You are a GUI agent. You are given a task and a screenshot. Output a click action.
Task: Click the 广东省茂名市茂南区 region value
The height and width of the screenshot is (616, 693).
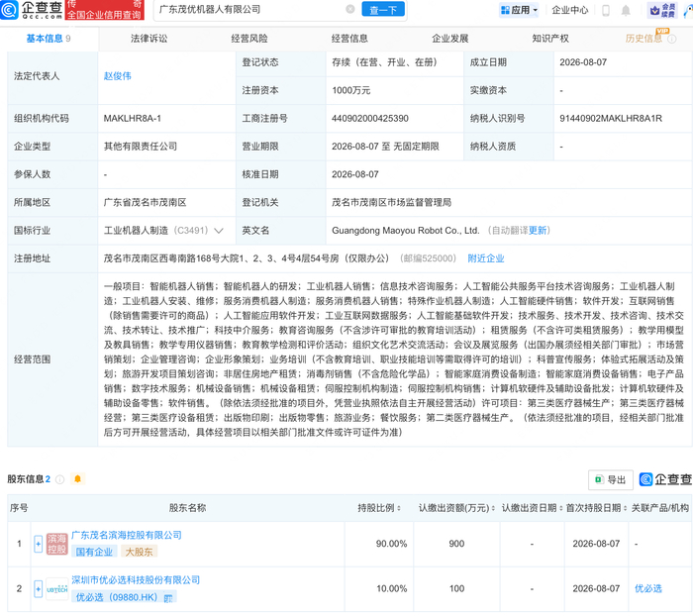[145, 203]
